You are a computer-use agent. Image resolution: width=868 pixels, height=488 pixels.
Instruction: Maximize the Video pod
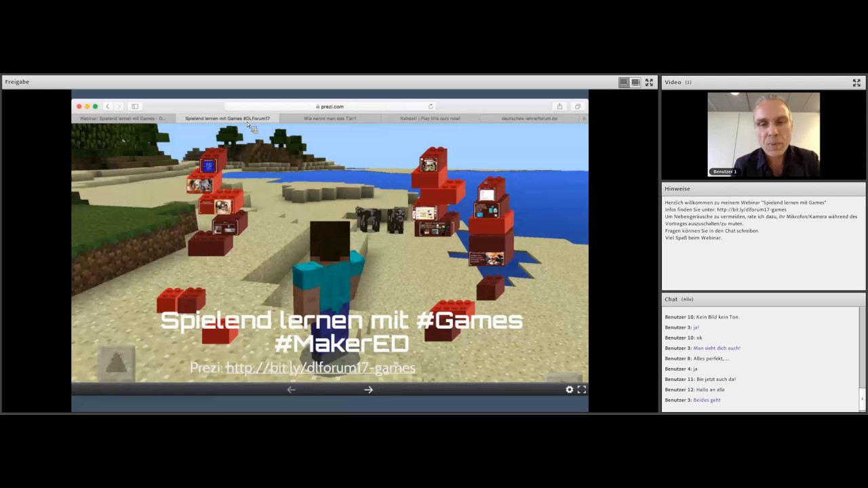coord(856,83)
